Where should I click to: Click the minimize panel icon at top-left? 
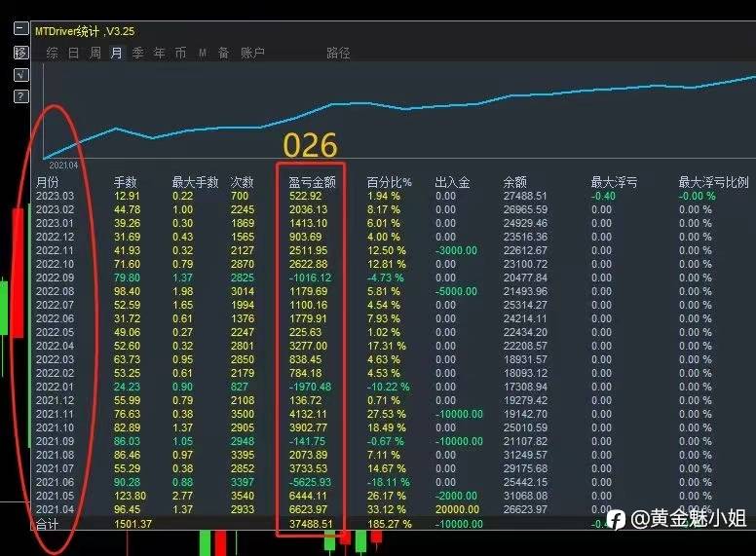20,29
